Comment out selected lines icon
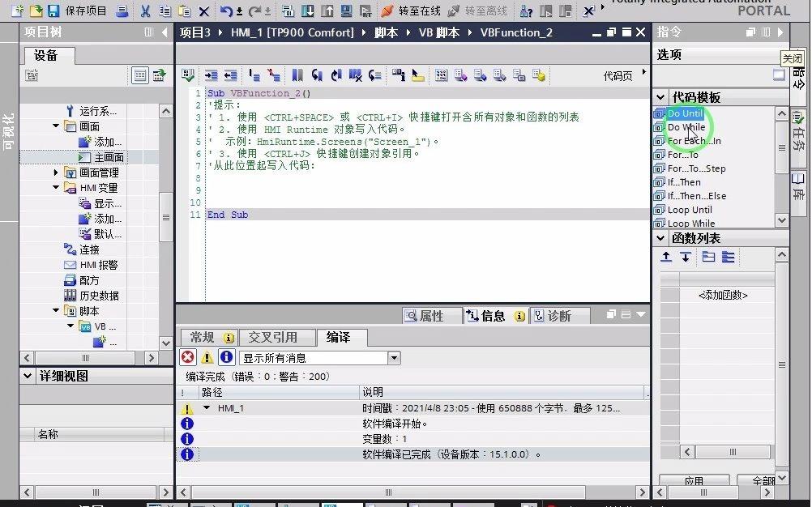The width and height of the screenshot is (812, 507). tap(254, 75)
